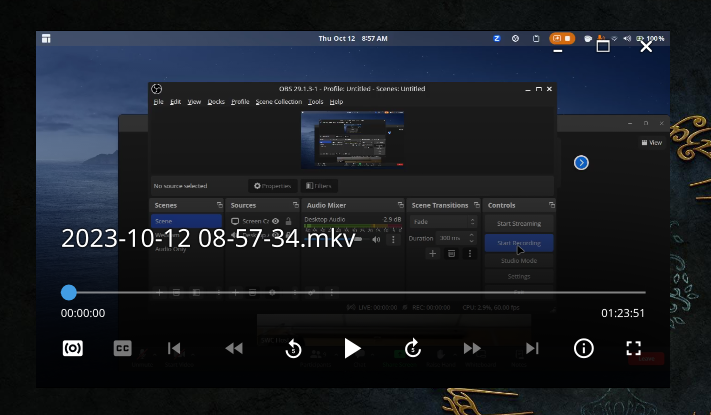This screenshot has width=711, height=415.
Task: Skip forward five seconds with forward icon
Action: (x=412, y=348)
